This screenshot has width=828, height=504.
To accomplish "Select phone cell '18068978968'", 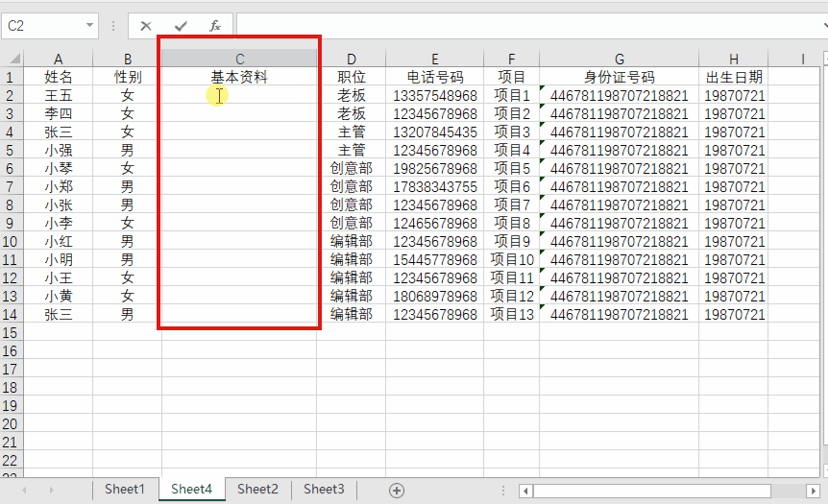I will tap(434, 296).
